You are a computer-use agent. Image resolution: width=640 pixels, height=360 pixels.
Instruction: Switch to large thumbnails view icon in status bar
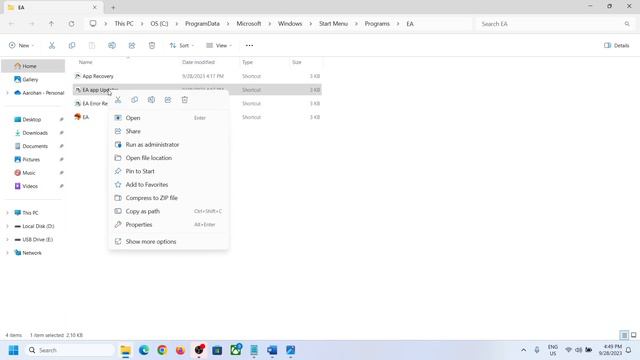pyautogui.click(x=633, y=335)
